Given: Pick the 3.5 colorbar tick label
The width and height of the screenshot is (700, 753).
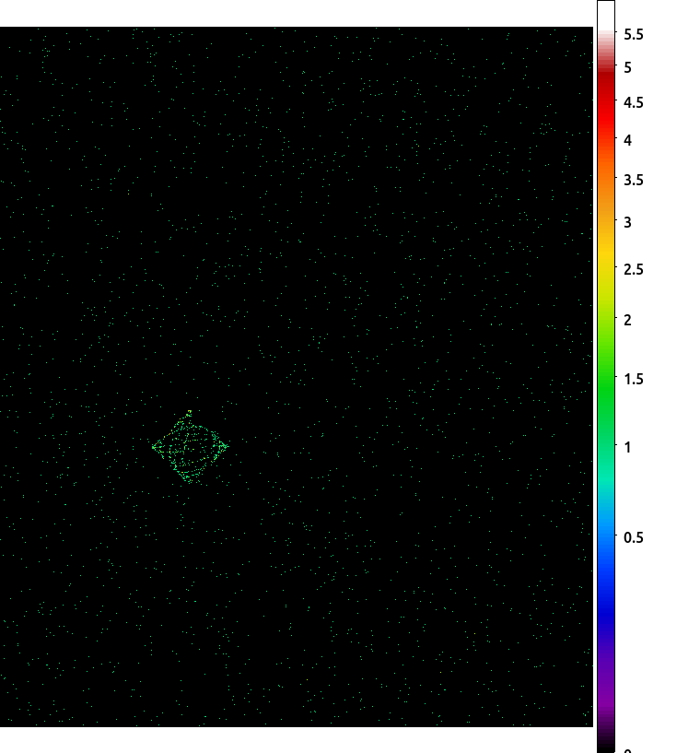Looking at the screenshot, I should point(634,180).
